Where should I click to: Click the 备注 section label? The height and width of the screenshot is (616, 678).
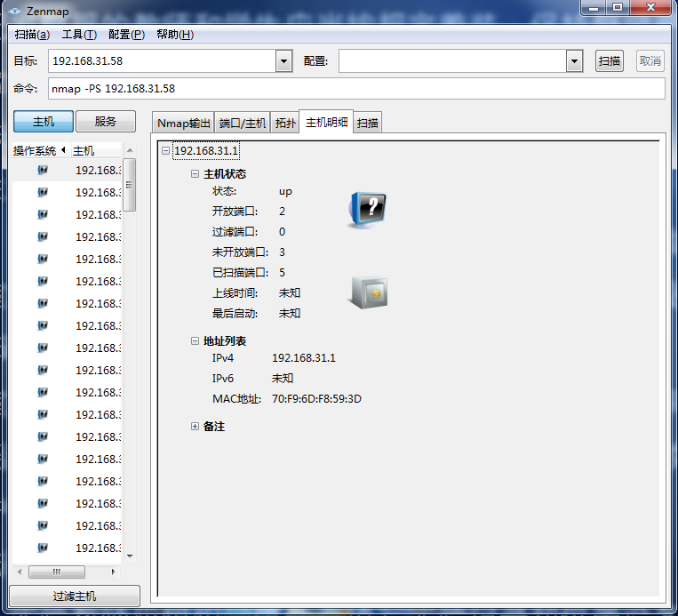(214, 426)
